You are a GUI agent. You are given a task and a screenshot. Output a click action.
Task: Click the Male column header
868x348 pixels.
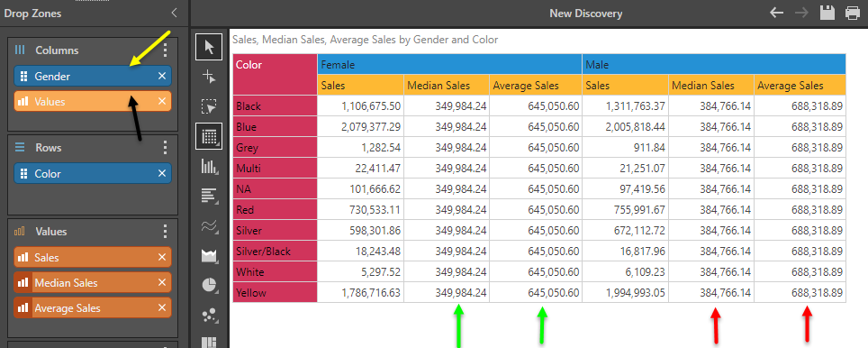714,64
